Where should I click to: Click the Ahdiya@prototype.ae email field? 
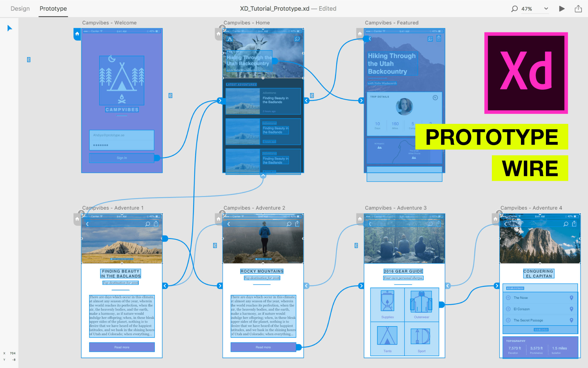[x=122, y=135]
